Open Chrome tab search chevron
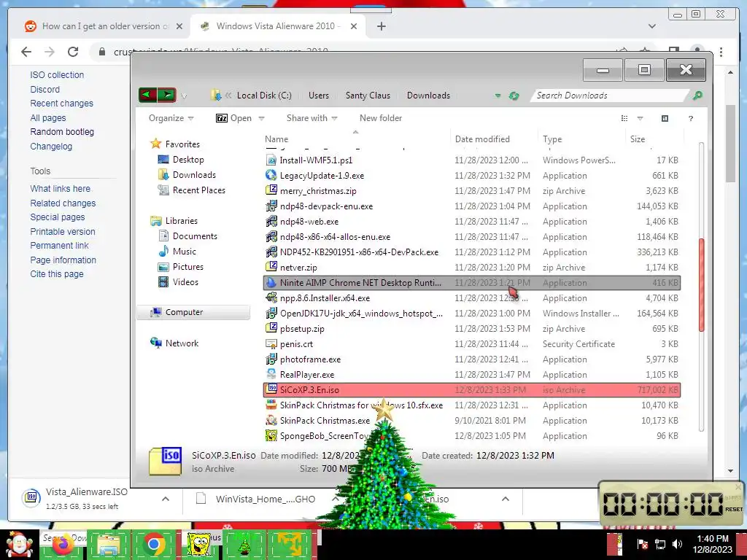 651,26
